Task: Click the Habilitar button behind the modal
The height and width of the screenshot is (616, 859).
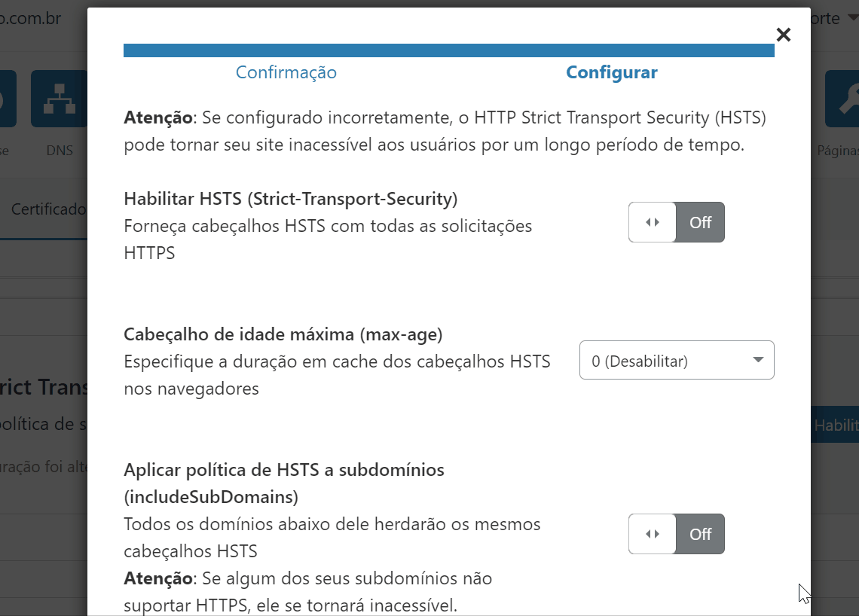Action: [835, 425]
